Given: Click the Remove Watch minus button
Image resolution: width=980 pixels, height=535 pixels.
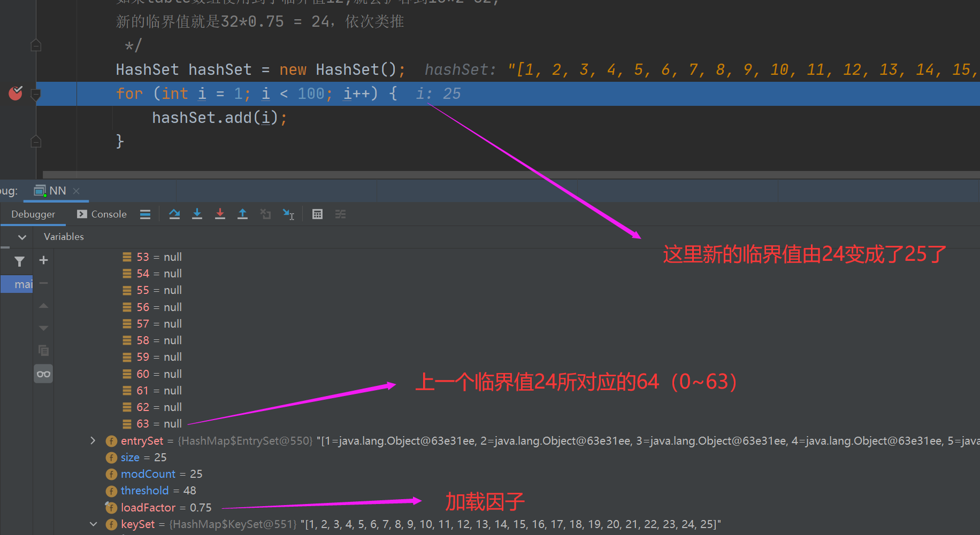Looking at the screenshot, I should (43, 283).
